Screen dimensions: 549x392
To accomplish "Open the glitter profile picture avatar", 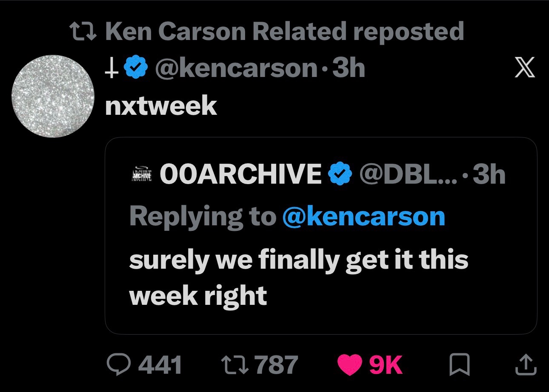I will (53, 96).
